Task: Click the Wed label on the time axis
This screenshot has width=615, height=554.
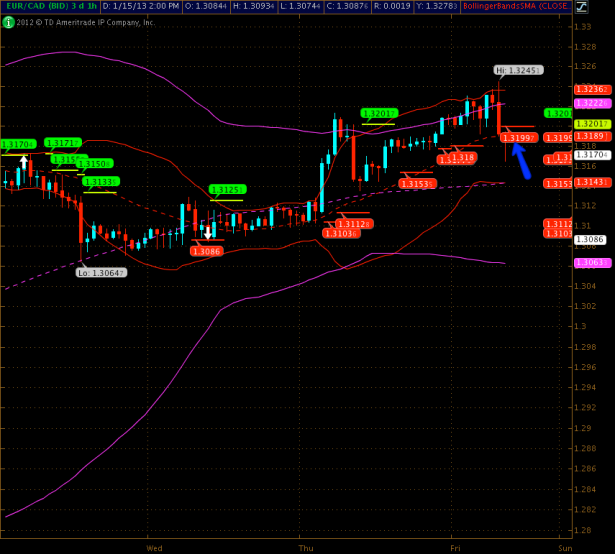Action: pos(154,548)
